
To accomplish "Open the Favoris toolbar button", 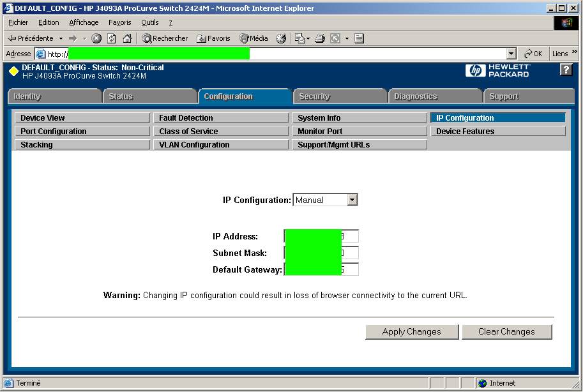I will [x=213, y=38].
